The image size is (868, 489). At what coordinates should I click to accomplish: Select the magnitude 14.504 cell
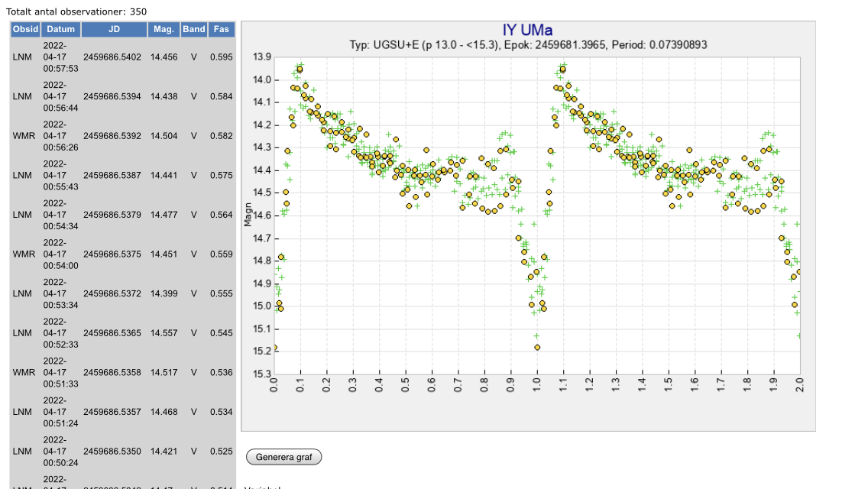(164, 136)
